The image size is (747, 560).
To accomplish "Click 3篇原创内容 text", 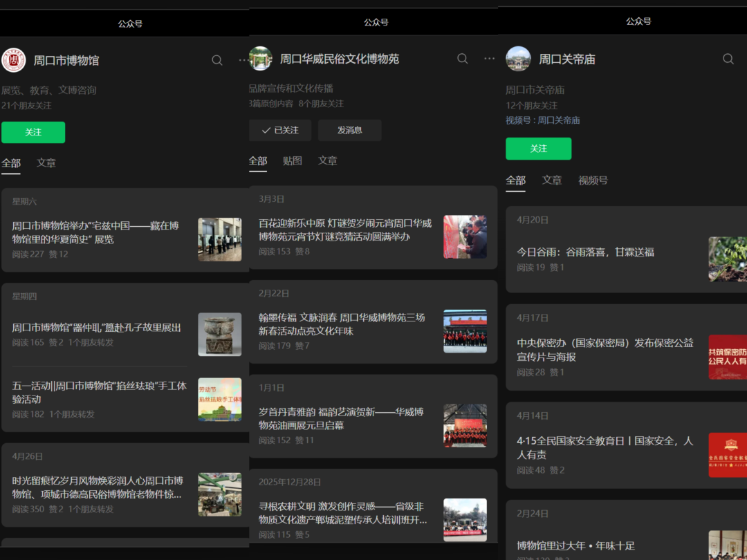I will click(270, 104).
